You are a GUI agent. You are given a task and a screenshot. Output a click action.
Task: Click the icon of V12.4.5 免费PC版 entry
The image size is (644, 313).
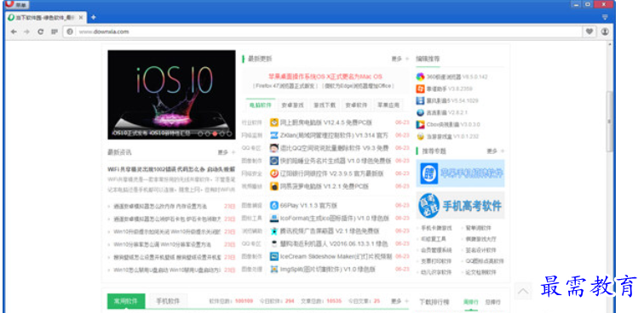click(x=274, y=122)
